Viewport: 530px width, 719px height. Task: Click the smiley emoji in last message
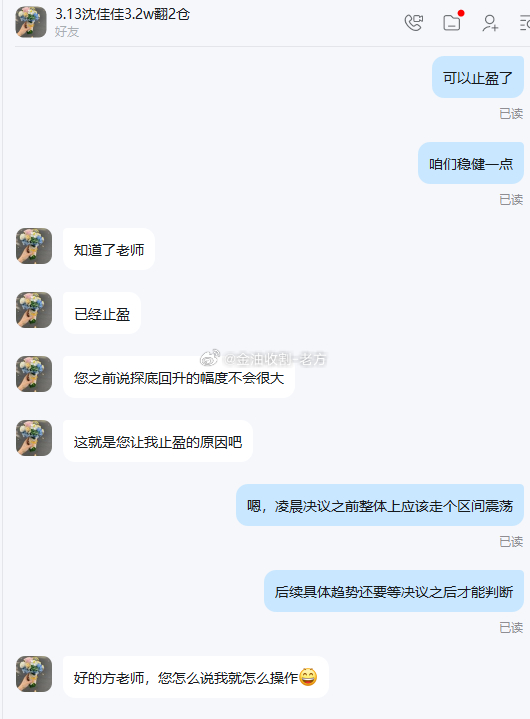pyautogui.click(x=308, y=677)
